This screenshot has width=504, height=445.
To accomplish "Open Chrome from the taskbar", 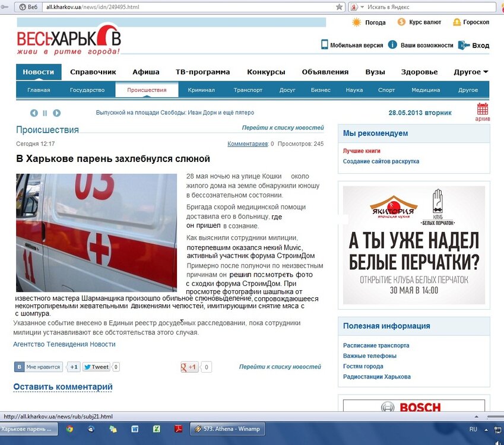I will [69, 429].
